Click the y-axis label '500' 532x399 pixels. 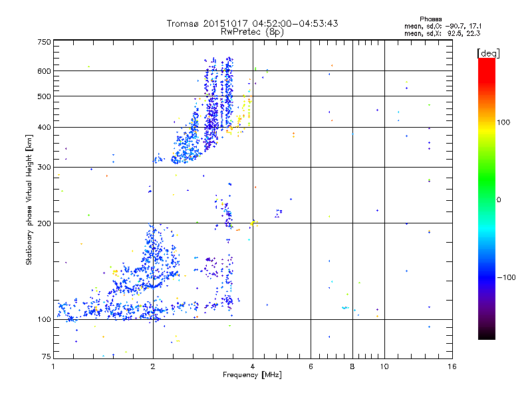click(44, 96)
